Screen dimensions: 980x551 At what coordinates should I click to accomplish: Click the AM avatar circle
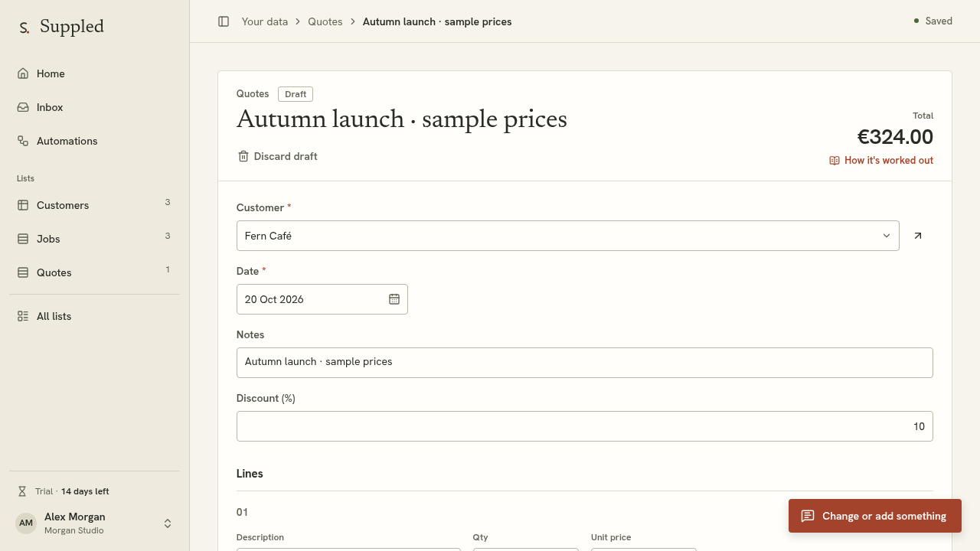click(26, 523)
